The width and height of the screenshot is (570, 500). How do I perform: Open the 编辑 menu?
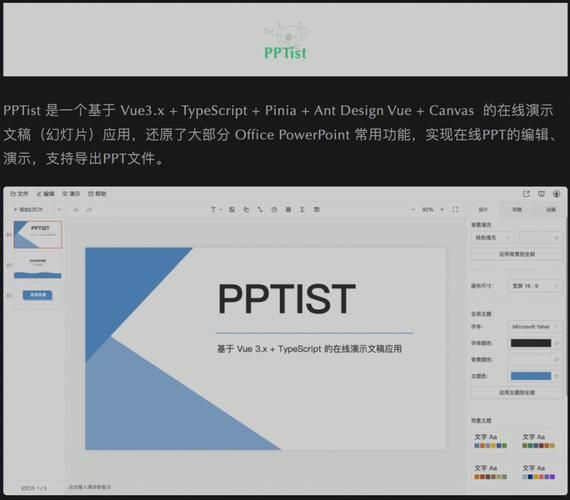[x=45, y=194]
